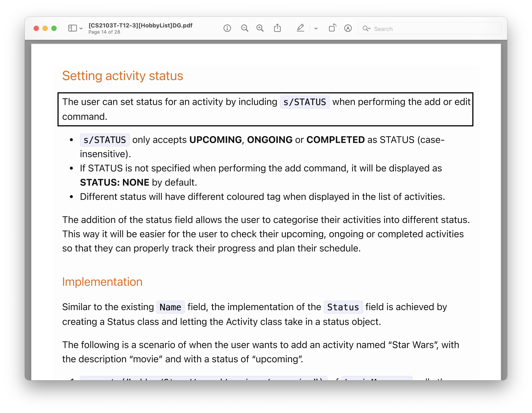Open the page view dropdown selector
This screenshot has width=532, height=413.
(x=82, y=29)
